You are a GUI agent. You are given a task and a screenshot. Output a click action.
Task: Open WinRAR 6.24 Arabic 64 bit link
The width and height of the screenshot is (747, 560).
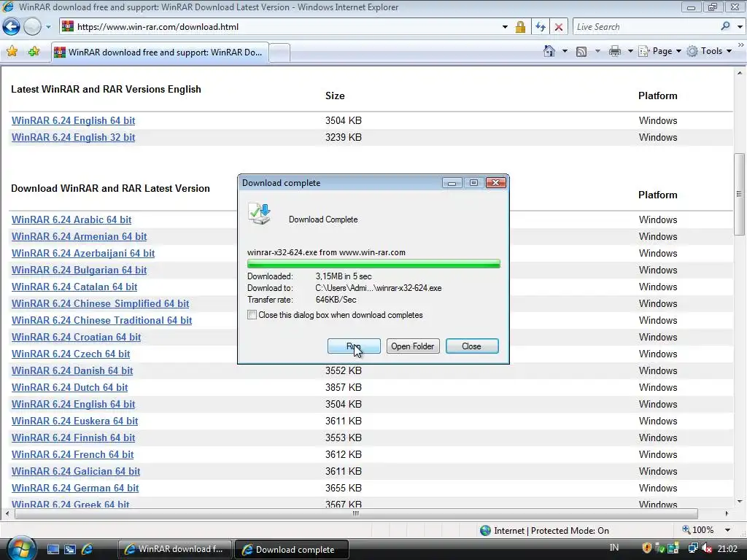[x=71, y=219]
